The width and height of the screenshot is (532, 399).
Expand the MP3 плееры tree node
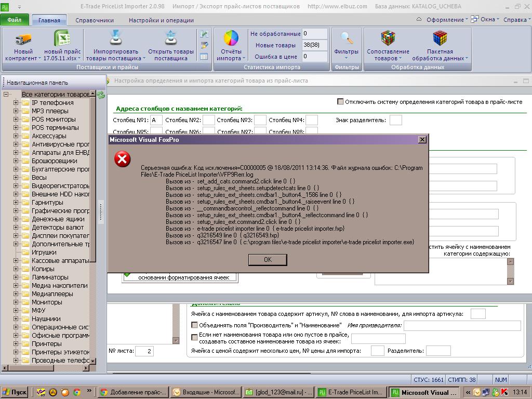click(16, 111)
